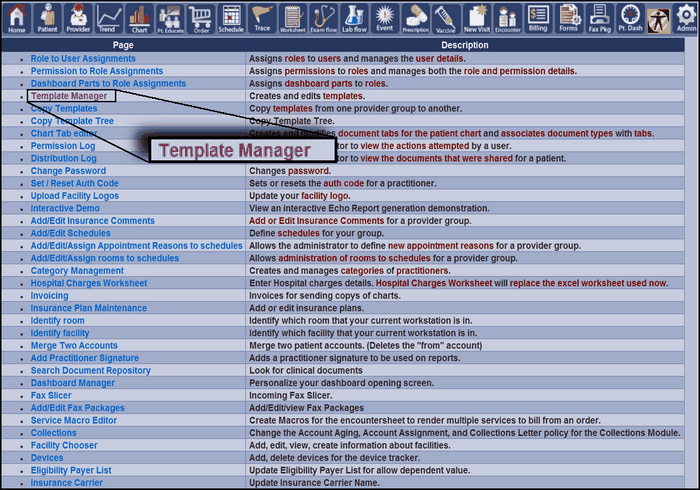Viewport: 700px width, 490px height.
Task: Open the Insurance Carrier link
Action: (x=67, y=483)
